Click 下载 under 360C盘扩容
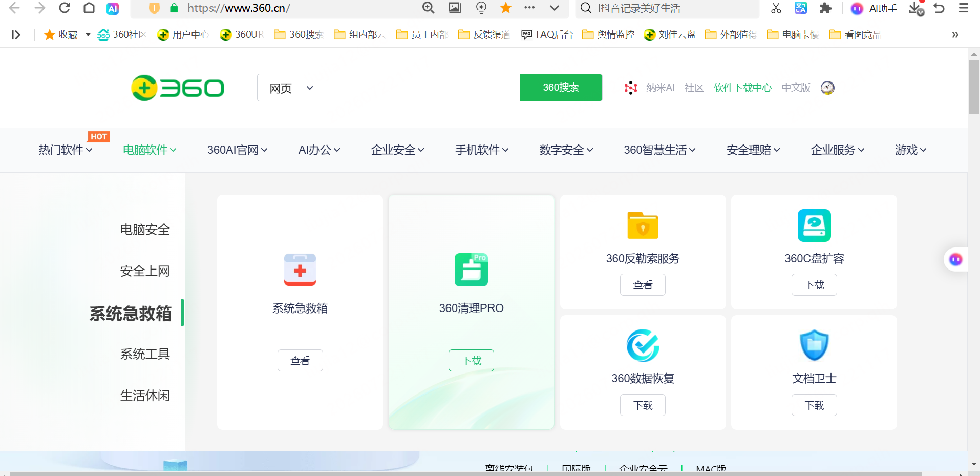Viewport: 980px width, 476px height. pos(814,284)
